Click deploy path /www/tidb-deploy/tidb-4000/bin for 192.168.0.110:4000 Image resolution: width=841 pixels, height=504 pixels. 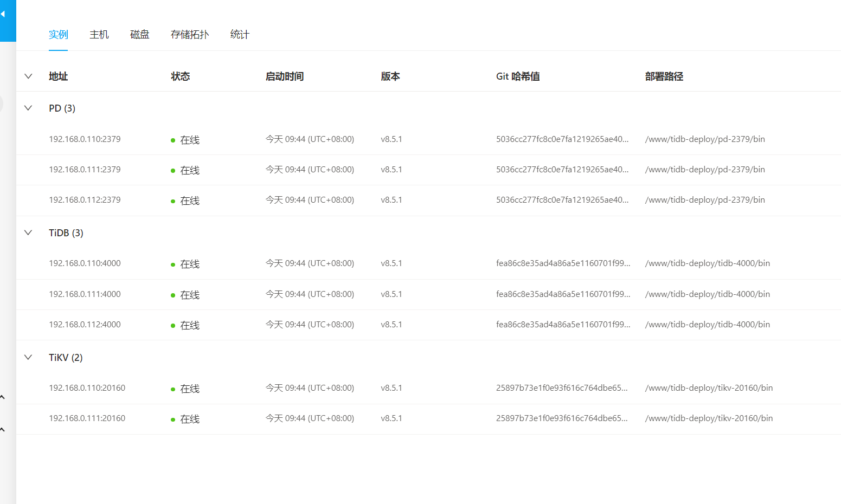pos(707,263)
